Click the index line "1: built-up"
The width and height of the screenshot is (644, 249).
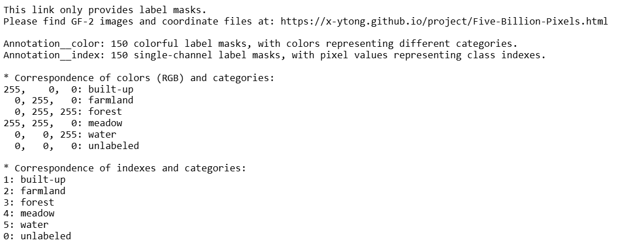pyautogui.click(x=34, y=179)
